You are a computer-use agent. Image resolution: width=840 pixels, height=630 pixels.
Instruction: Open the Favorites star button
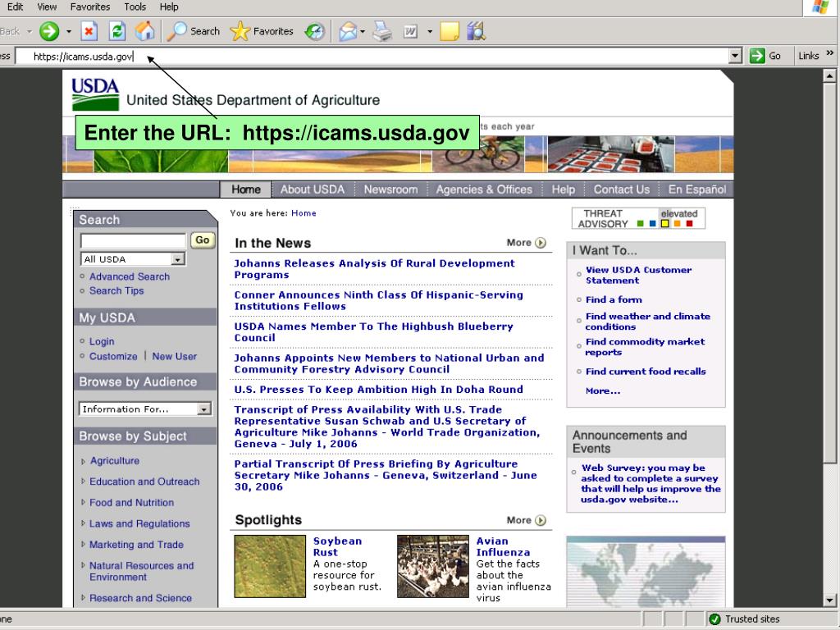pos(262,31)
